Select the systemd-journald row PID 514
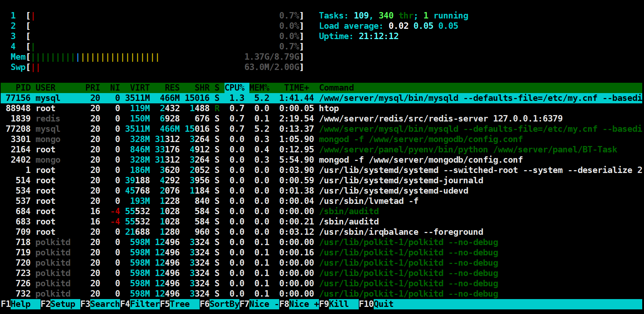The width and height of the screenshot is (644, 314). click(321, 180)
